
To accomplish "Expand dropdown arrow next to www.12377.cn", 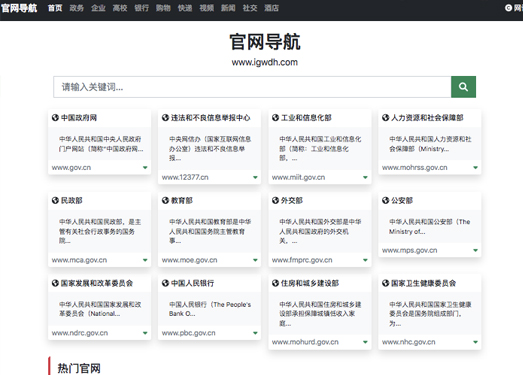I will tap(255, 177).
